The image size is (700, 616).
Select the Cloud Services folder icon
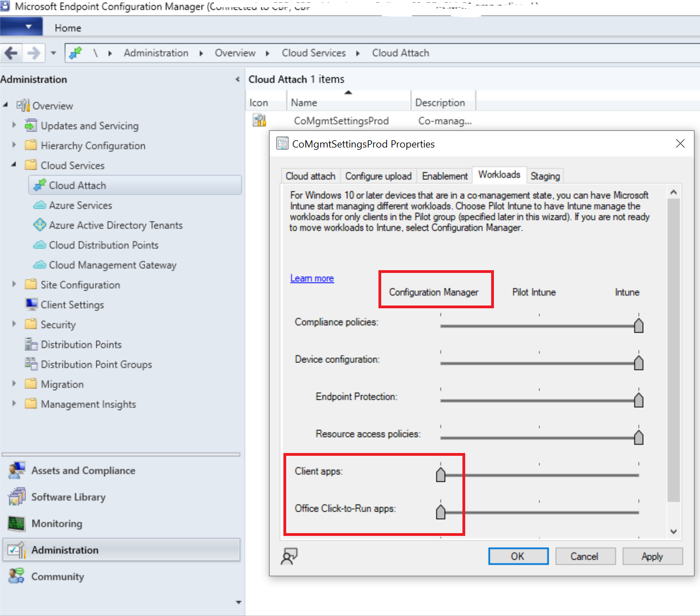click(31, 165)
